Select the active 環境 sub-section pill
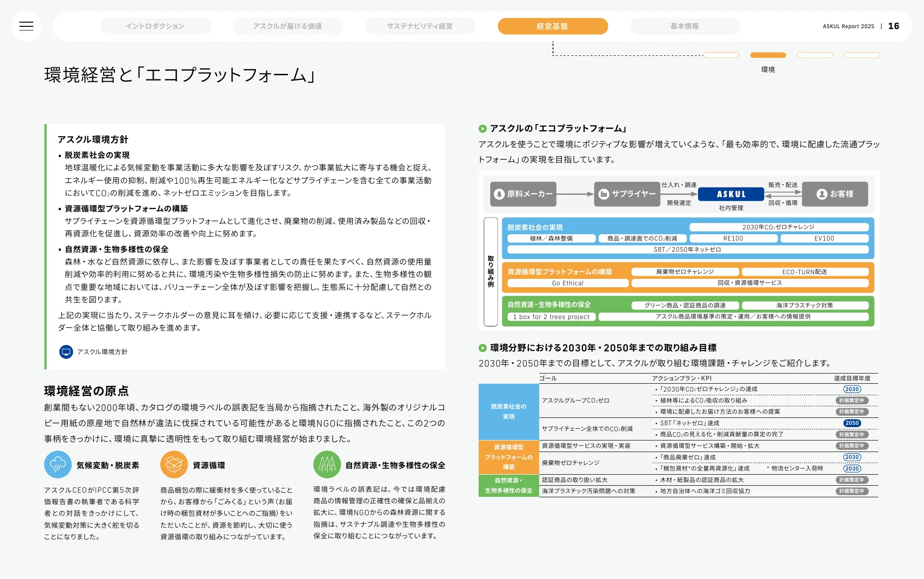The height and width of the screenshot is (579, 924). [768, 55]
